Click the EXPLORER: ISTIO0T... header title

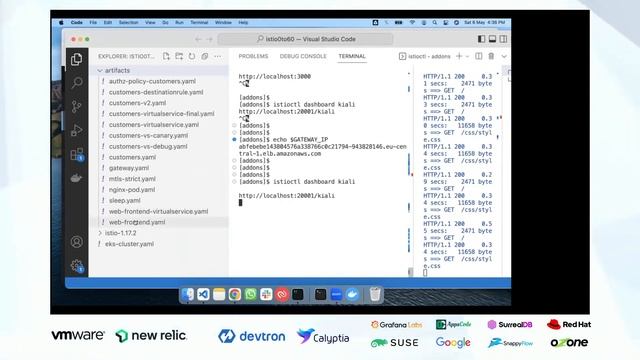point(126,56)
